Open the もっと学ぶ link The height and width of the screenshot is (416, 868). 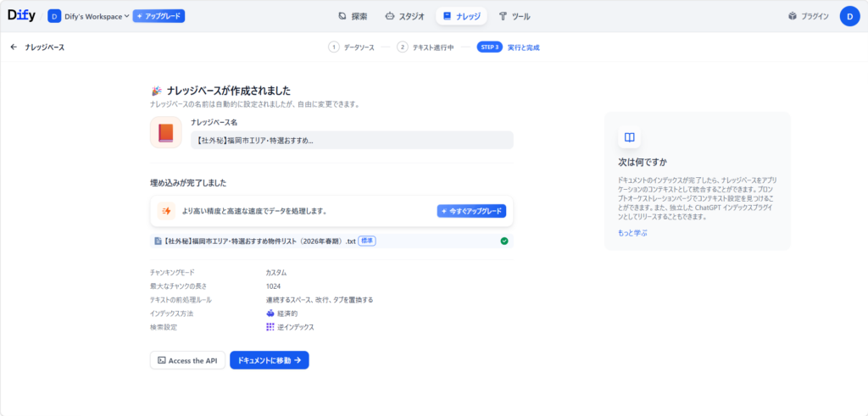click(632, 232)
